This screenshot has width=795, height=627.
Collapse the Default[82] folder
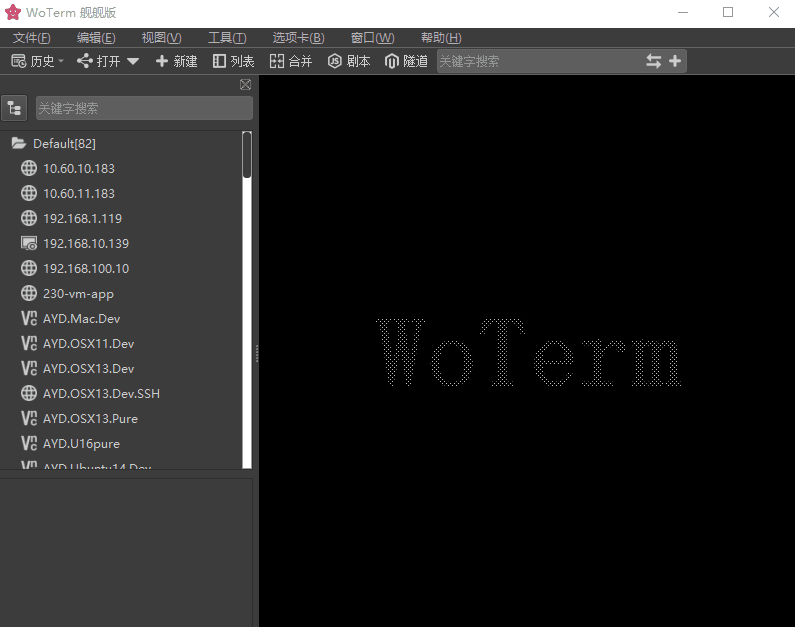19,143
